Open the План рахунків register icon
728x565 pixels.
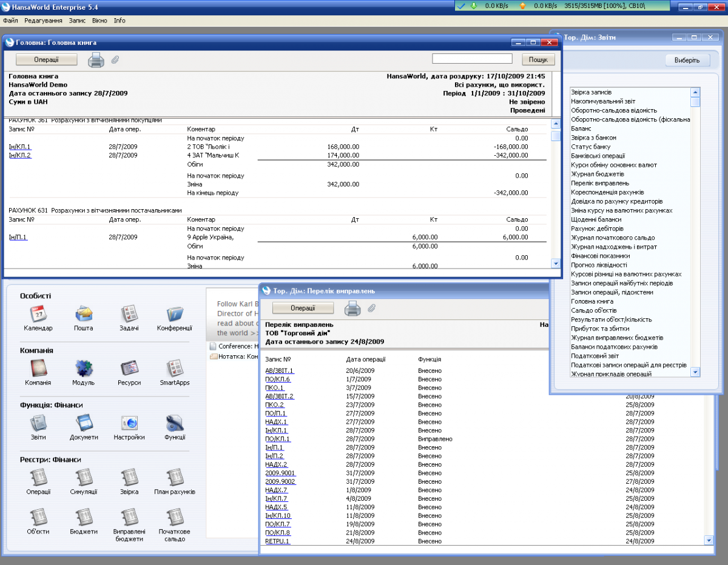tap(175, 477)
